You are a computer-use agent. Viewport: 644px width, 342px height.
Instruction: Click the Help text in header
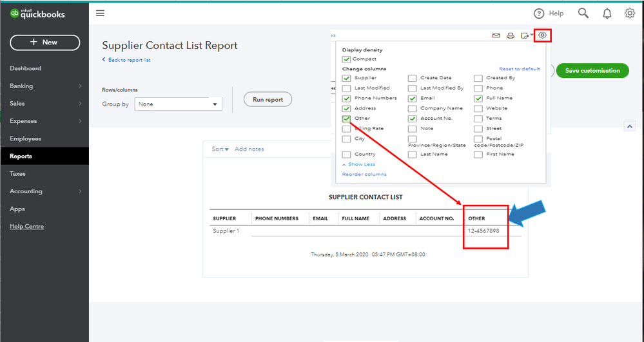556,14
